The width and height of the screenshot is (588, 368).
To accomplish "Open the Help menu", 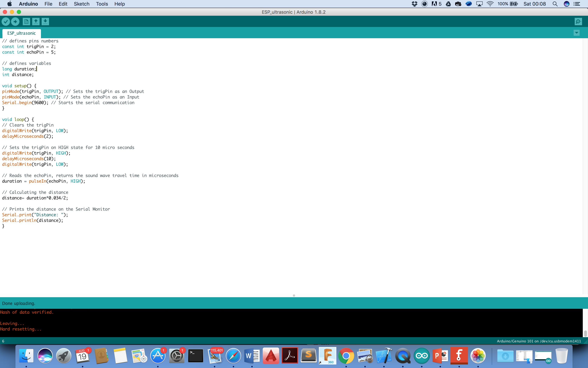I will (120, 4).
